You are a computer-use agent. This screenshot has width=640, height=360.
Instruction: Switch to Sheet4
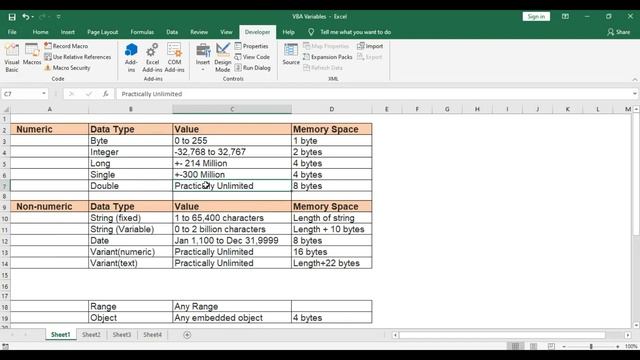153,335
